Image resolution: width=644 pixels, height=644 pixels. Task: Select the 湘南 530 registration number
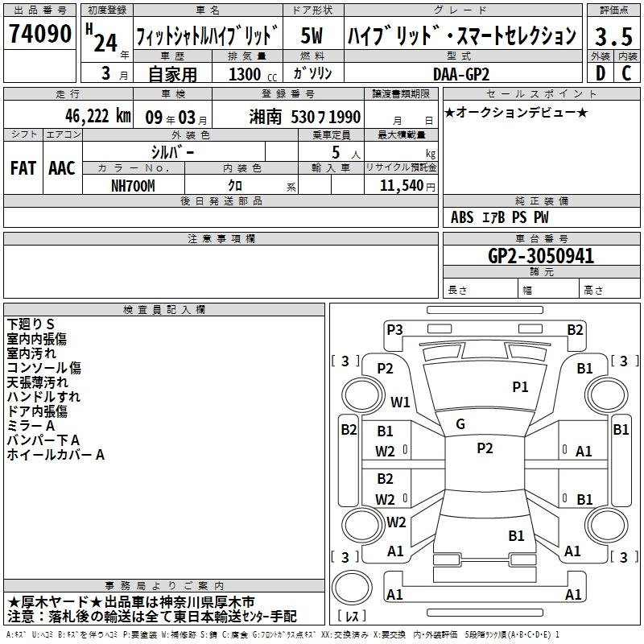click(x=305, y=117)
